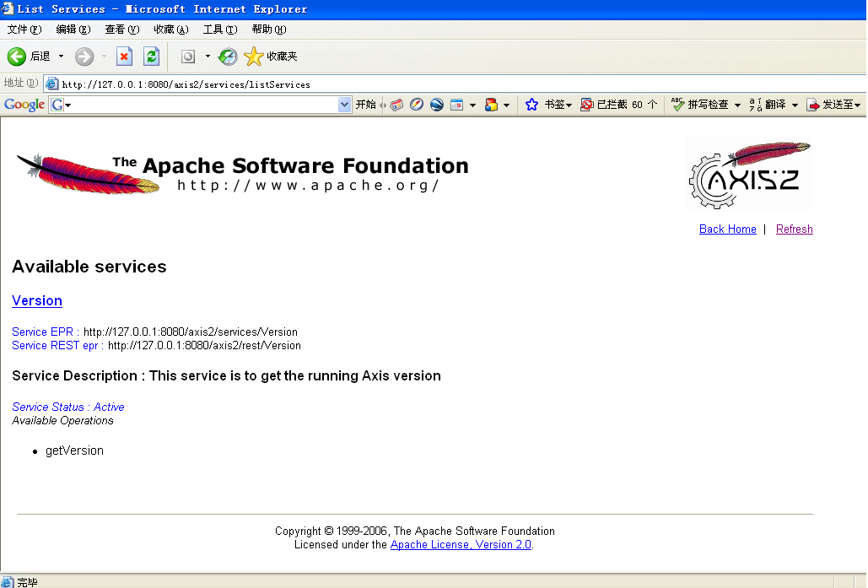Viewport: 868px width, 588px height.
Task: Click the Service Description line text
Action: click(x=226, y=376)
